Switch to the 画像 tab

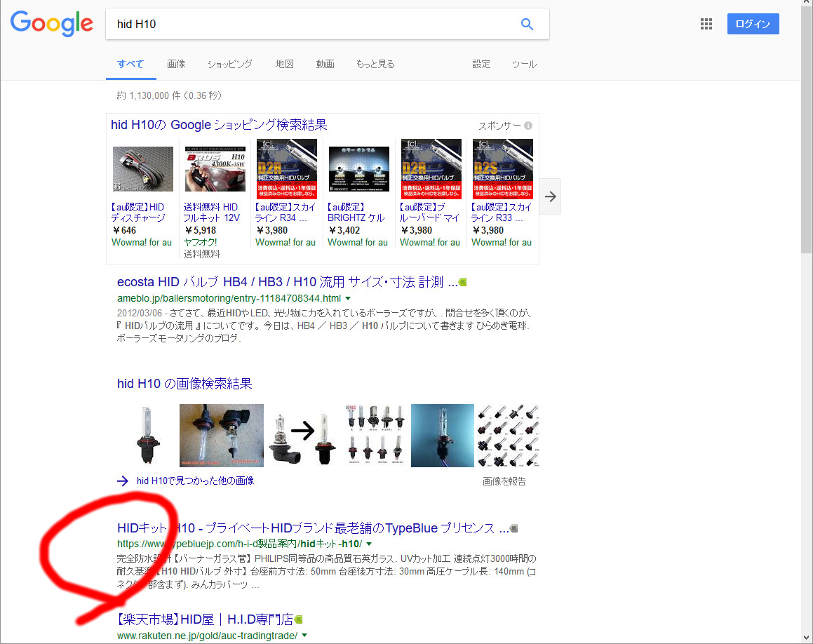point(176,64)
